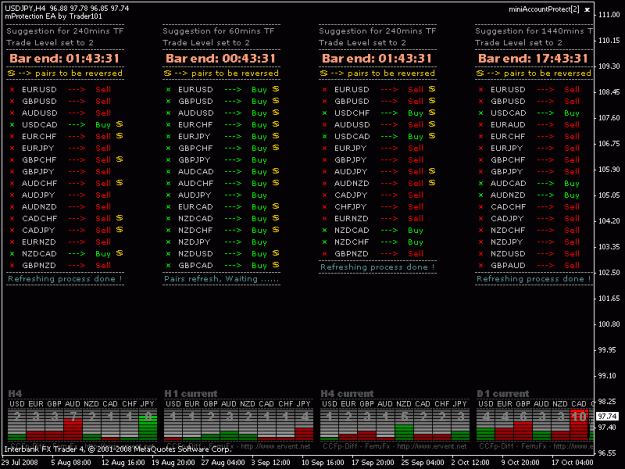625x469 pixels.
Task: Click the Sell signal in the CHFJPY row
Action: point(415,207)
